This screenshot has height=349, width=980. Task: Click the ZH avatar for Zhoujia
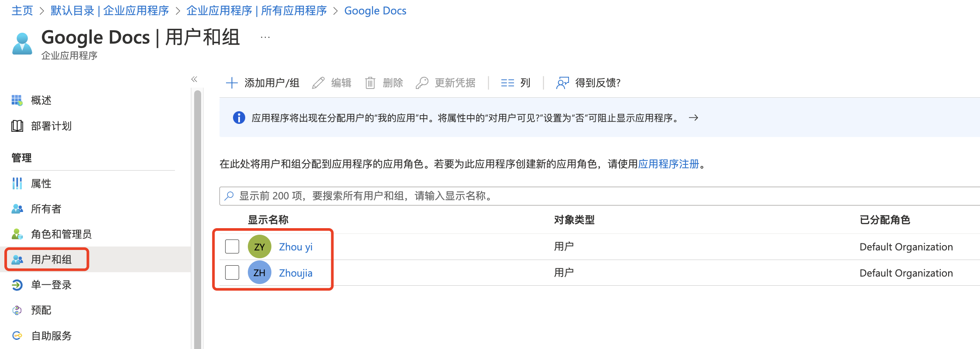pyautogui.click(x=260, y=273)
